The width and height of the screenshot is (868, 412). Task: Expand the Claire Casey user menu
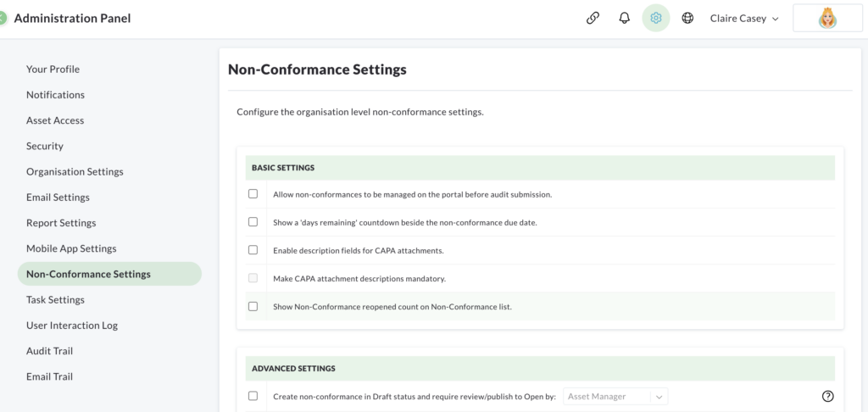(744, 19)
